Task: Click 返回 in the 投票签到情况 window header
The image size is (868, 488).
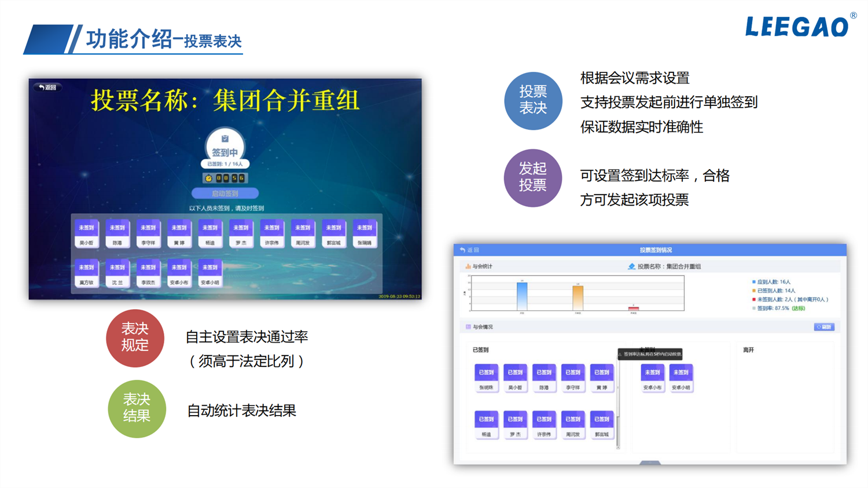Action: tap(470, 250)
